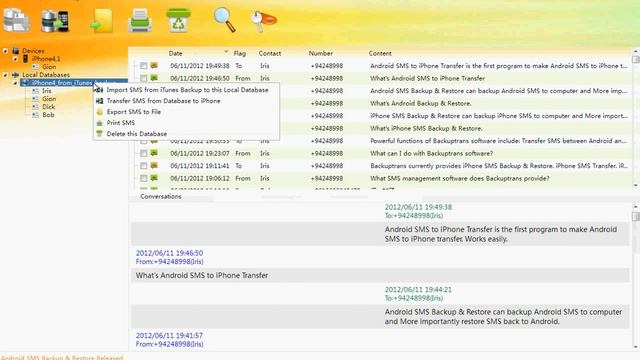This screenshot has height=360, width=640.
Task: Click the phone icon beside iPhone4,1
Action: coord(25,59)
